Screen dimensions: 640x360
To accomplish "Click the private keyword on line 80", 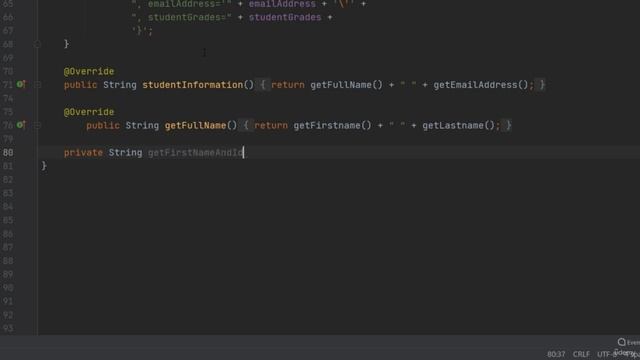I will 83,153.
